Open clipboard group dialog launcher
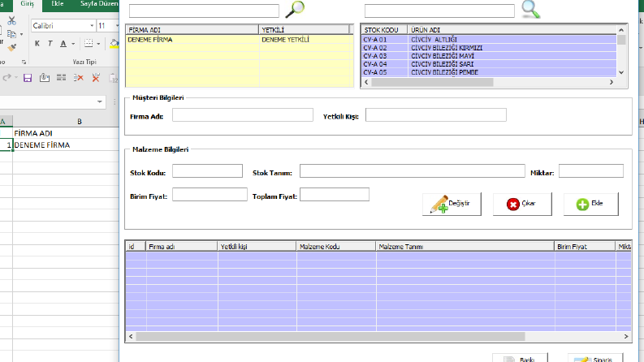The width and height of the screenshot is (644, 362). (24, 62)
